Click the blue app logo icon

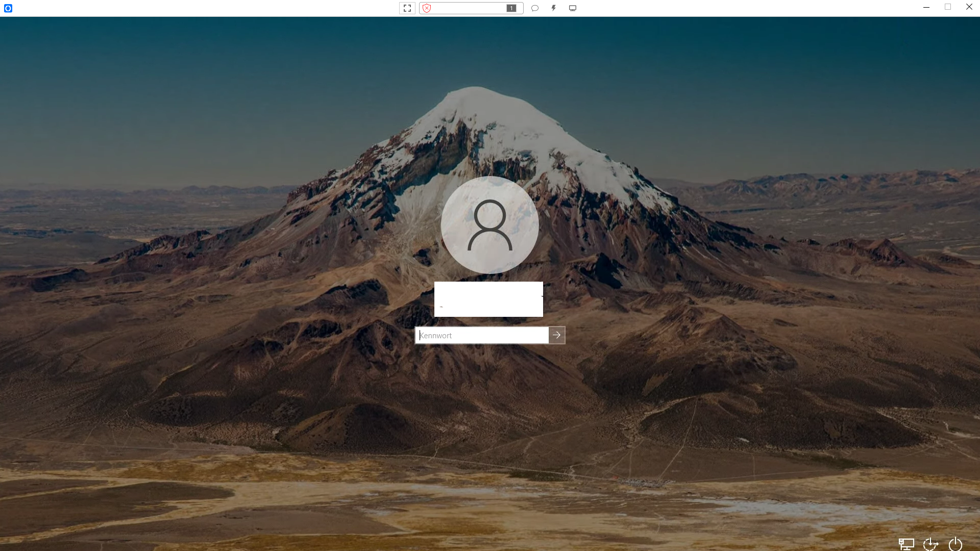pyautogui.click(x=8, y=8)
